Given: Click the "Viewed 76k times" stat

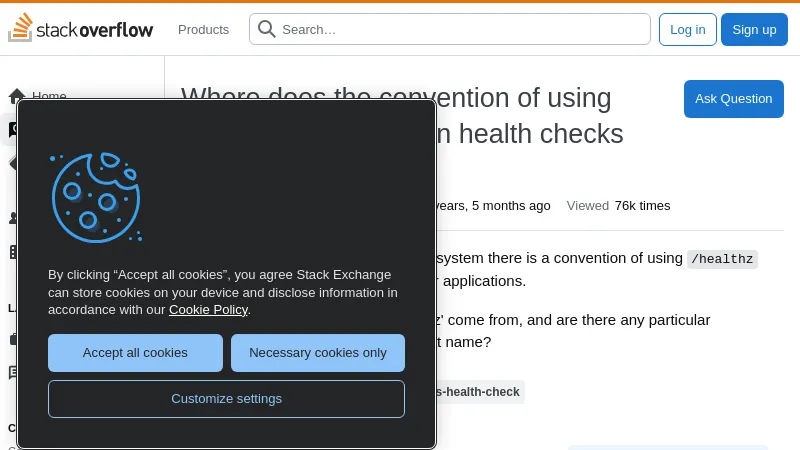Looking at the screenshot, I should (618, 206).
